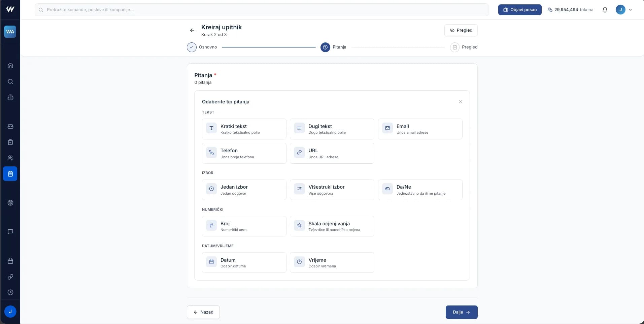
Task: Choose Vrijeme question type
Action: coord(332,262)
